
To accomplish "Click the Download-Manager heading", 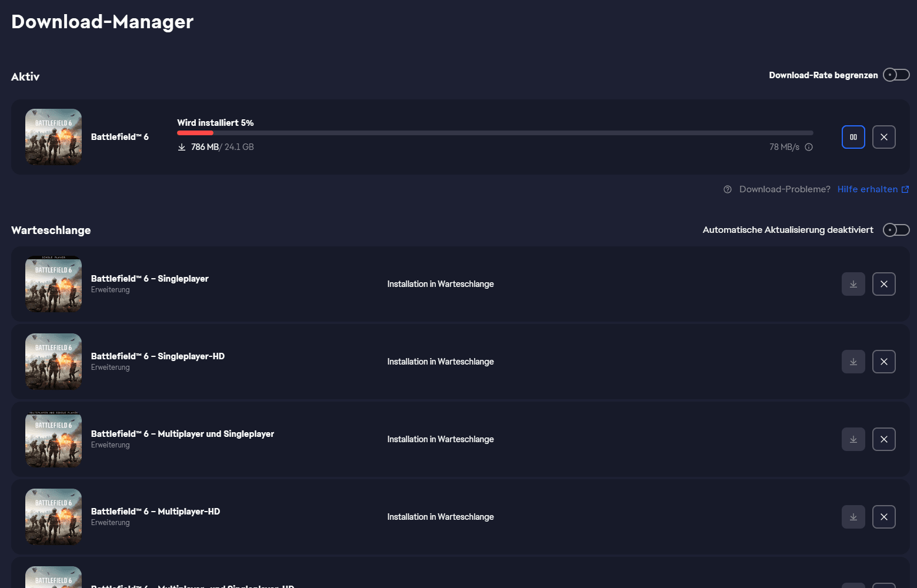I will tap(102, 22).
